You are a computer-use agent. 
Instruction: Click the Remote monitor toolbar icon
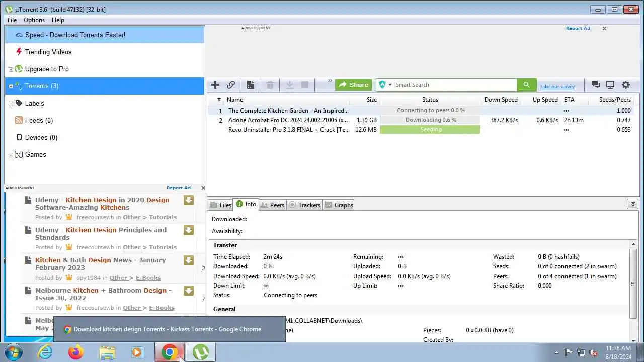(610, 85)
